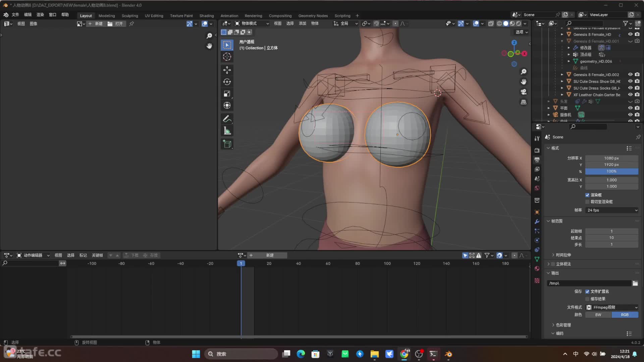Switch to solid viewport shading

pos(506,23)
